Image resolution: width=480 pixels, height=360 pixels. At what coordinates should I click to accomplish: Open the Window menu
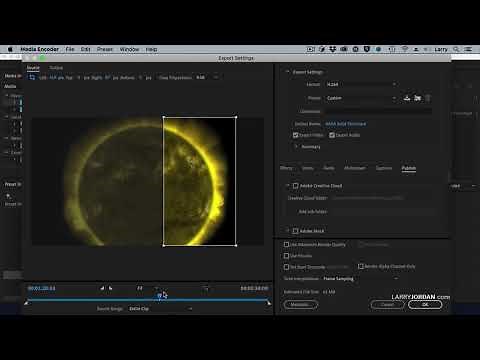[129, 49]
